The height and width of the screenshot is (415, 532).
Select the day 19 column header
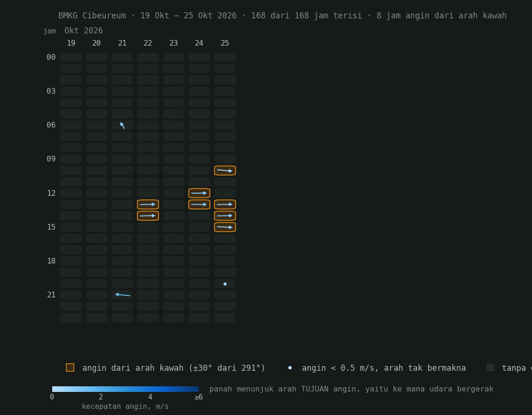pyautogui.click(x=71, y=43)
